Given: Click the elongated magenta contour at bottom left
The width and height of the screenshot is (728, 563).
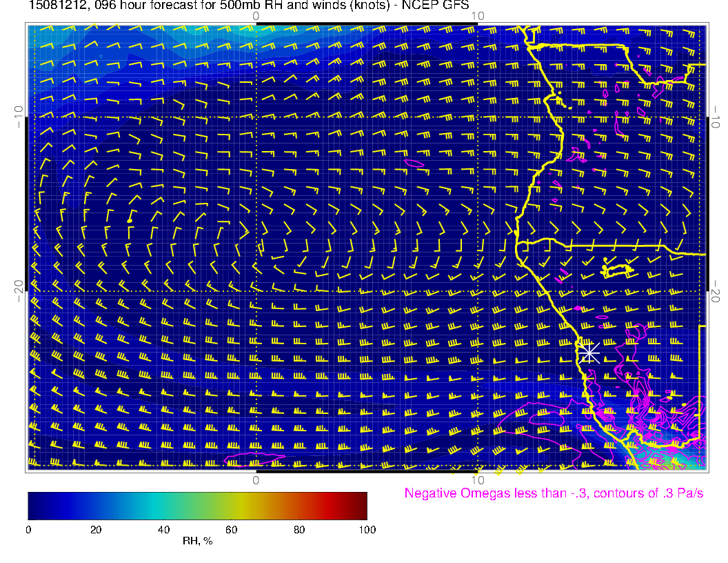Looking at the screenshot, I should point(255,457).
